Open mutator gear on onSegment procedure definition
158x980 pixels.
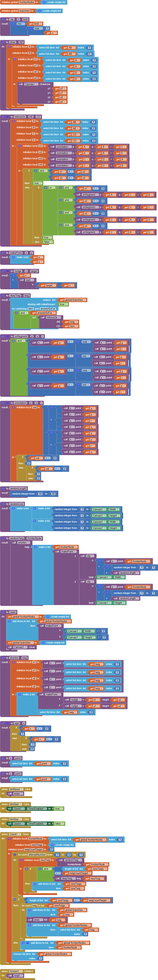(x=3, y=336)
